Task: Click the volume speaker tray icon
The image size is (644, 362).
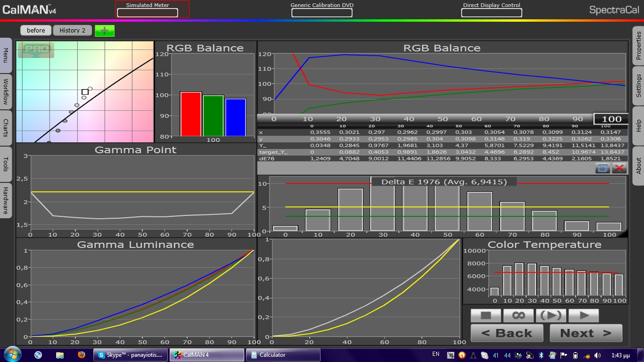Action: pyautogui.click(x=598, y=355)
